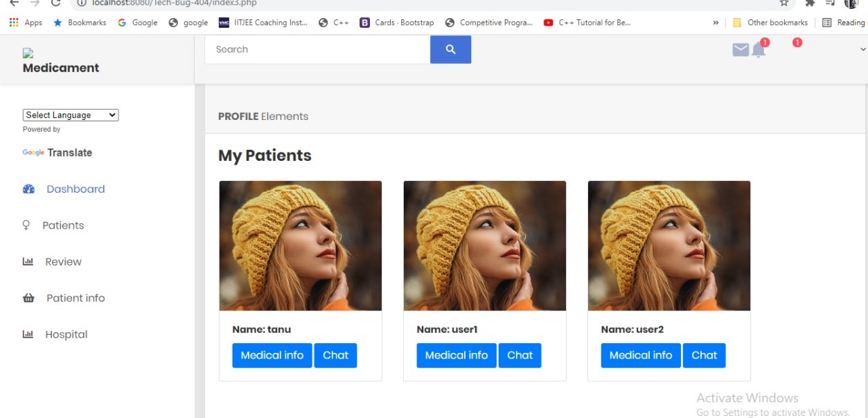Start Chat with tanu
Screen dimensions: 868x418
pos(335,355)
